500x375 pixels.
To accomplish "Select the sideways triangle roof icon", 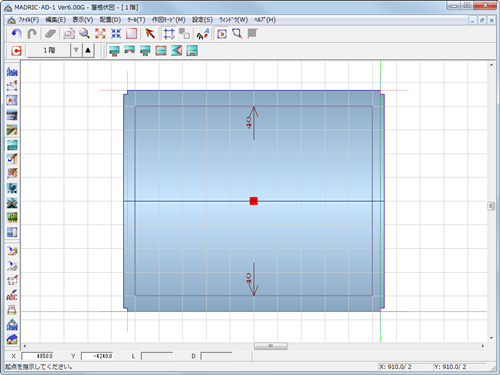I will point(177,51).
